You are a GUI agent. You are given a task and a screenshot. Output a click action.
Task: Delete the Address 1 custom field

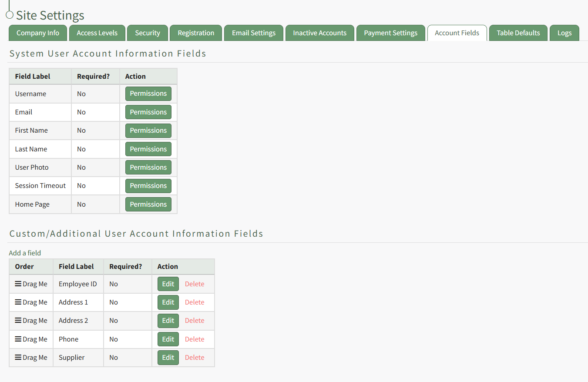coord(195,302)
